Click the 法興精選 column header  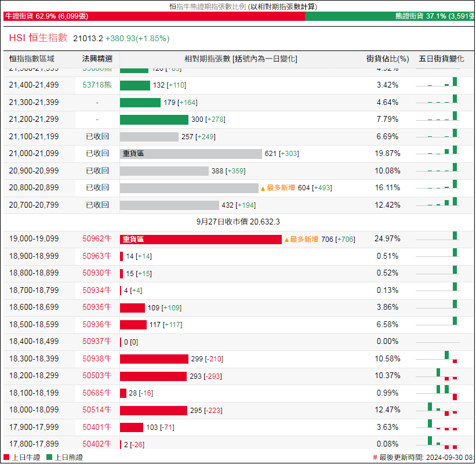pos(97,59)
